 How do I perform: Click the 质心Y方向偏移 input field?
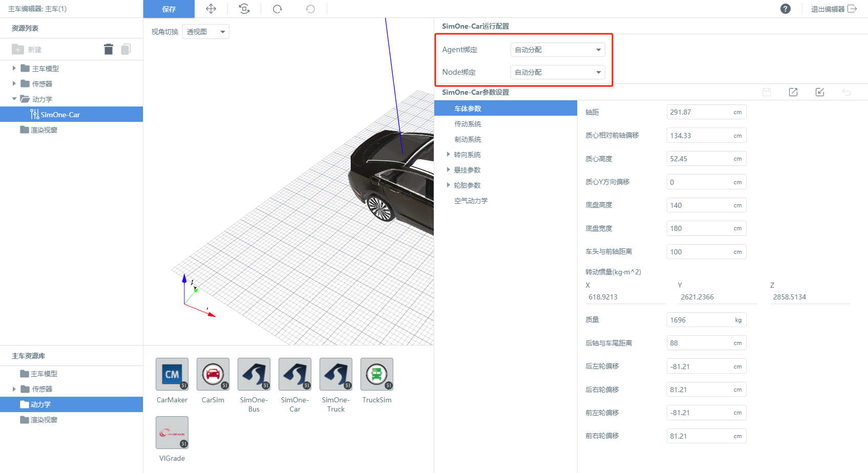(706, 182)
